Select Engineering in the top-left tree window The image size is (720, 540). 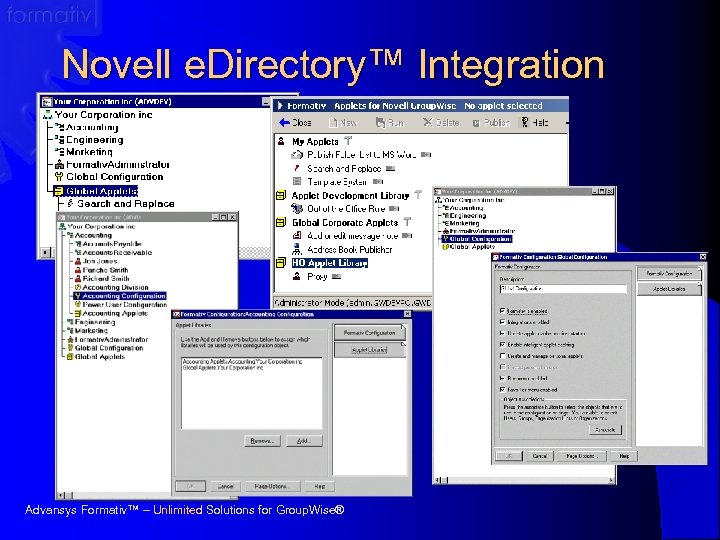point(95,140)
